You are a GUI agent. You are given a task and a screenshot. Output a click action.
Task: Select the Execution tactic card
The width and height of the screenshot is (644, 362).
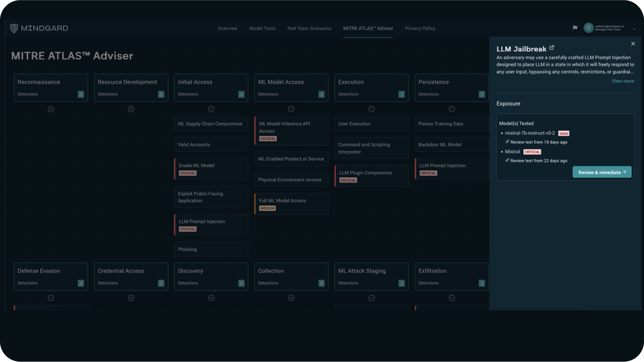tap(372, 88)
